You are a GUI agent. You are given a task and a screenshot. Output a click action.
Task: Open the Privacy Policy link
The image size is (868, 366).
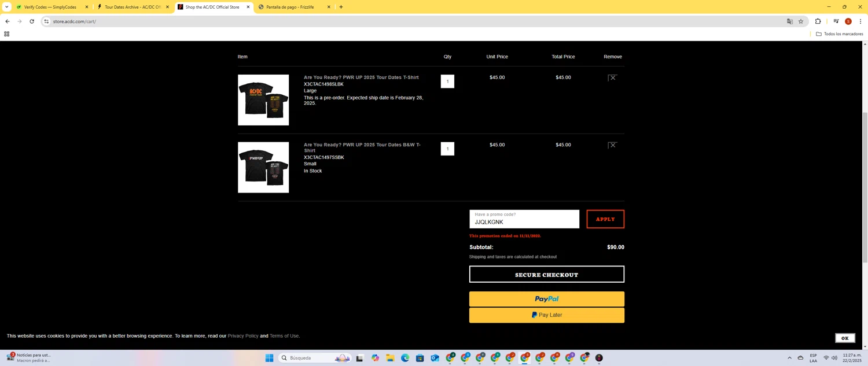243,336
